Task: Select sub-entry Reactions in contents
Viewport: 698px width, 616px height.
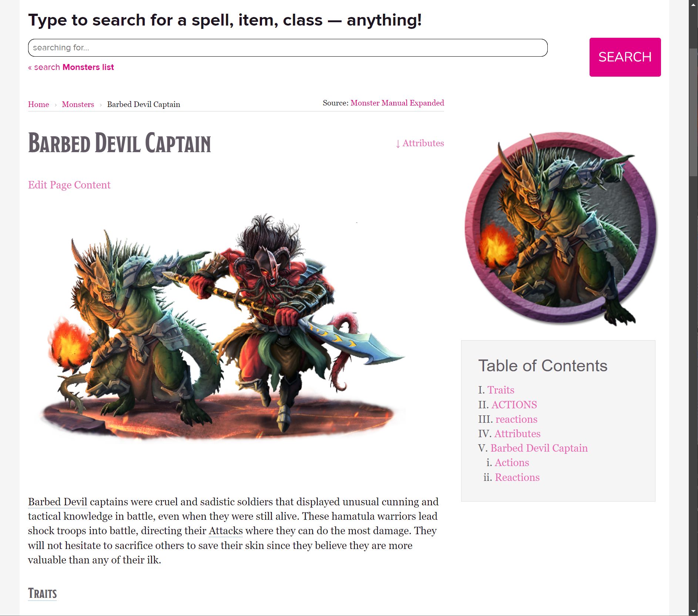Action: (x=517, y=478)
